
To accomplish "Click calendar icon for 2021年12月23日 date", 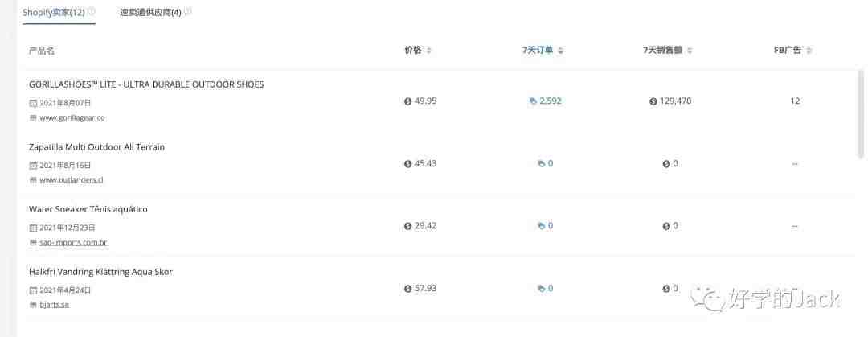I will pos(33,228).
